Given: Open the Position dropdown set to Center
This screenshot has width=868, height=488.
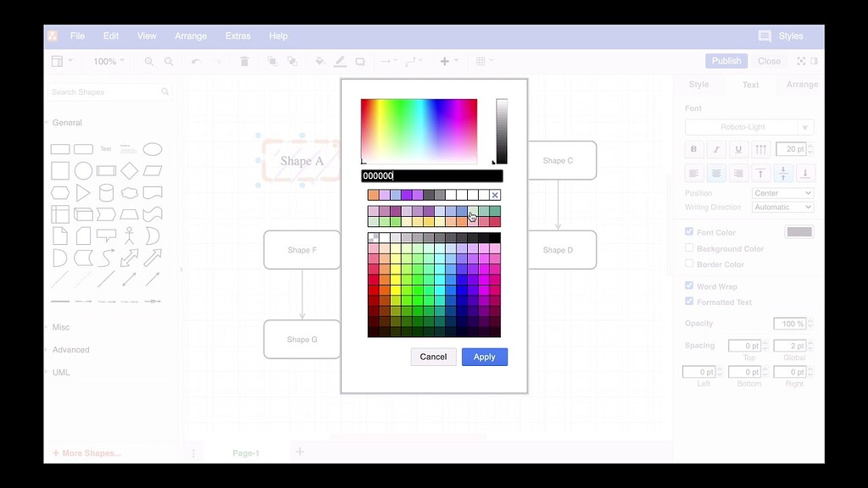Looking at the screenshot, I should 782,192.
